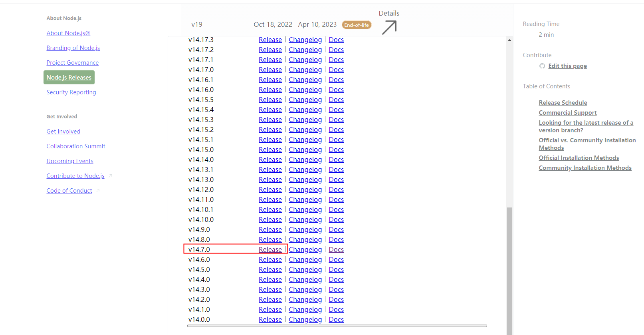This screenshot has width=644, height=335.
Task: Jump to Looking for the latest release section
Action: click(x=586, y=126)
